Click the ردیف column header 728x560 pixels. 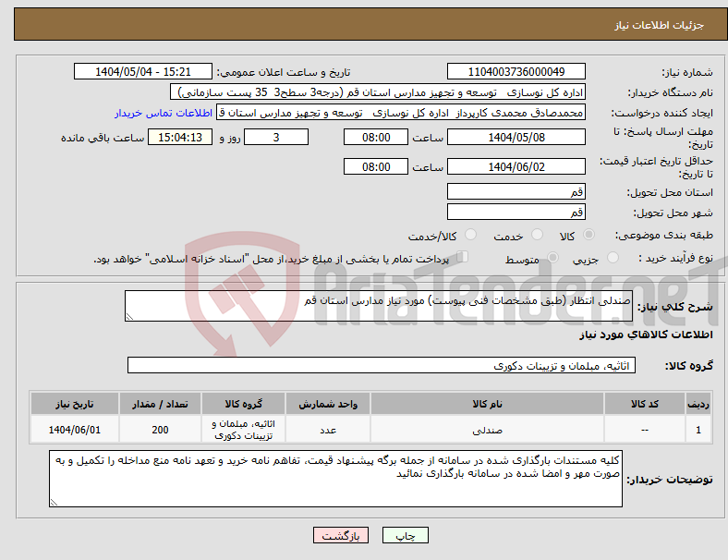click(x=698, y=404)
